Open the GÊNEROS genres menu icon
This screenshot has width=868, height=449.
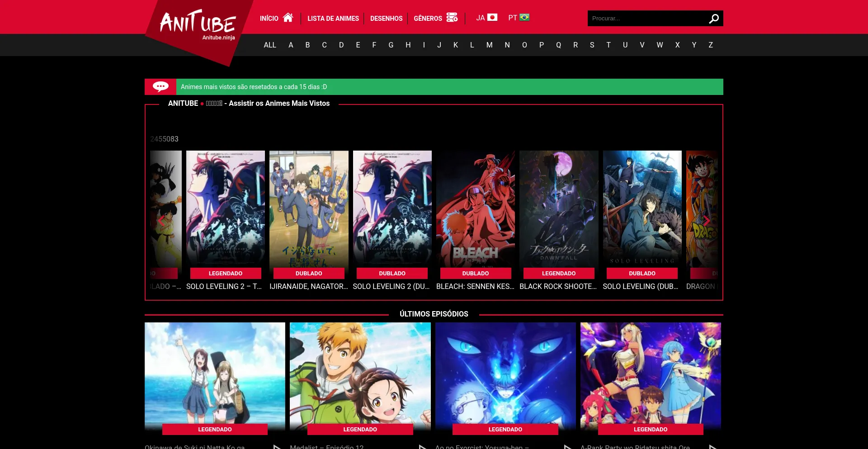(x=452, y=18)
